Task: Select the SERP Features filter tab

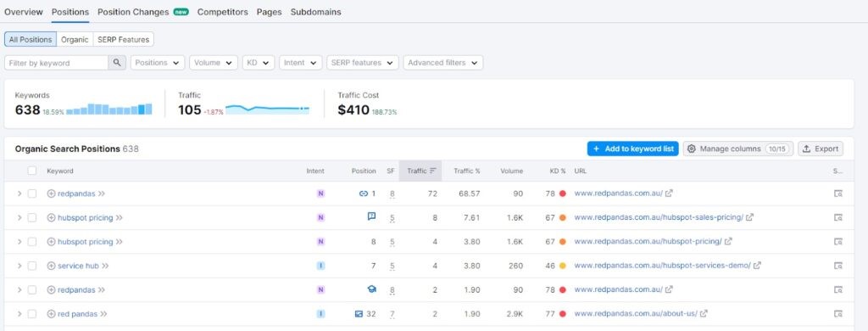Action: point(124,39)
